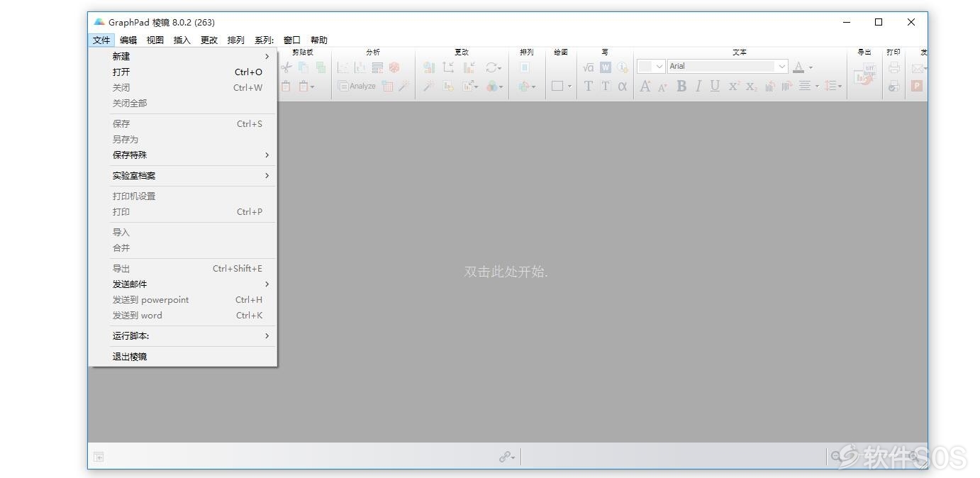
Task: Expand the 保存特殊 submenu
Action: [x=182, y=155]
